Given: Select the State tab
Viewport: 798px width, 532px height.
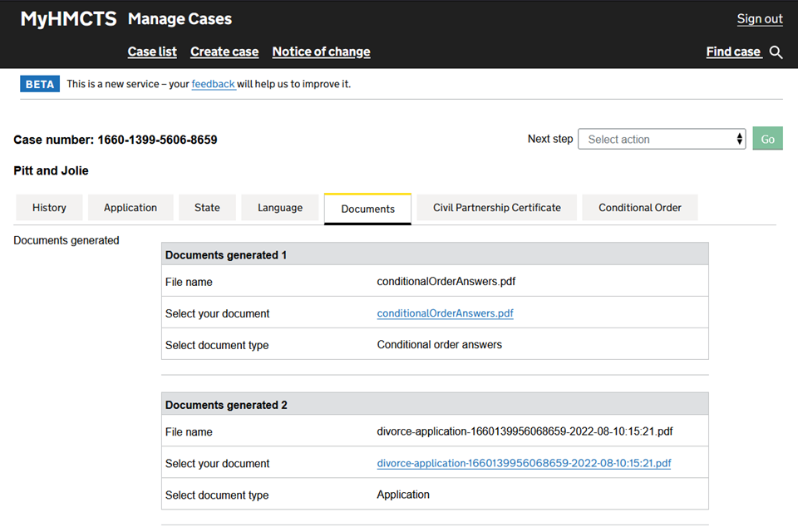Looking at the screenshot, I should tap(207, 208).
